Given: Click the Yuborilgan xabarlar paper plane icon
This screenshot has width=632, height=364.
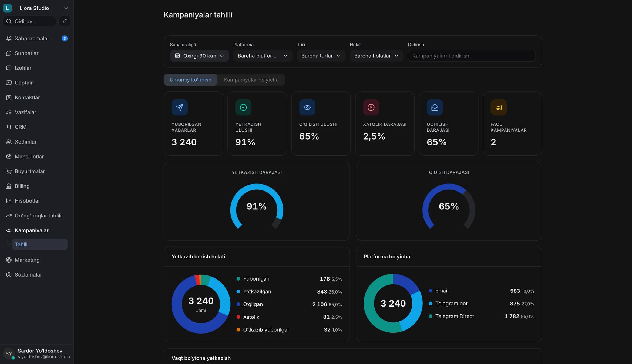Looking at the screenshot, I should click(x=180, y=107).
